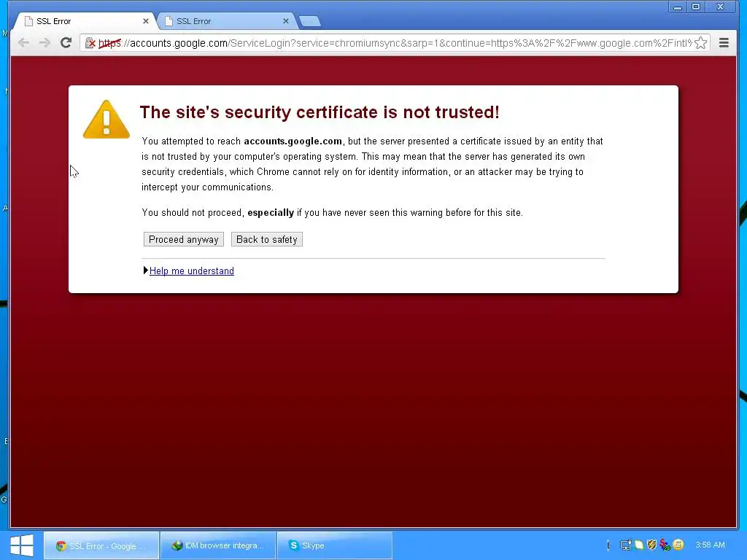This screenshot has height=560, width=747.
Task: Open IDM browser integration taskbar item
Action: (218, 545)
